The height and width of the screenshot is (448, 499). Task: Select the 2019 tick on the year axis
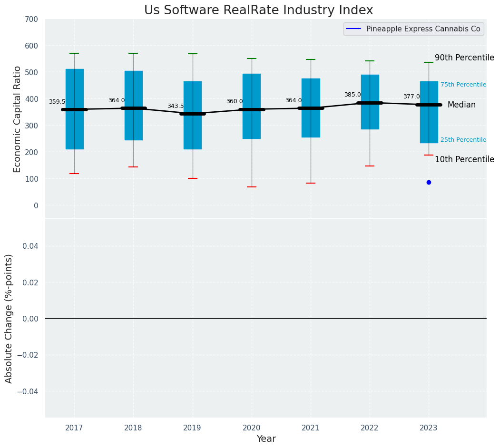(192, 428)
